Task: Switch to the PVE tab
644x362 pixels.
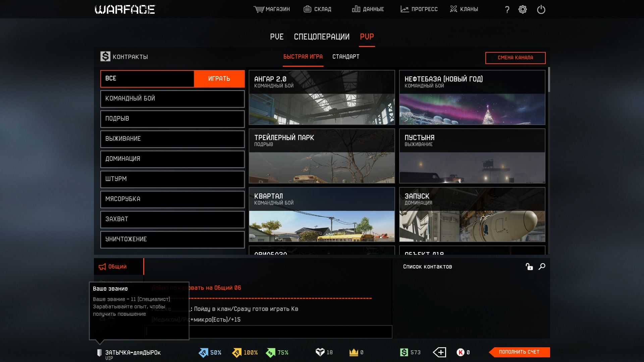Action: (277, 37)
